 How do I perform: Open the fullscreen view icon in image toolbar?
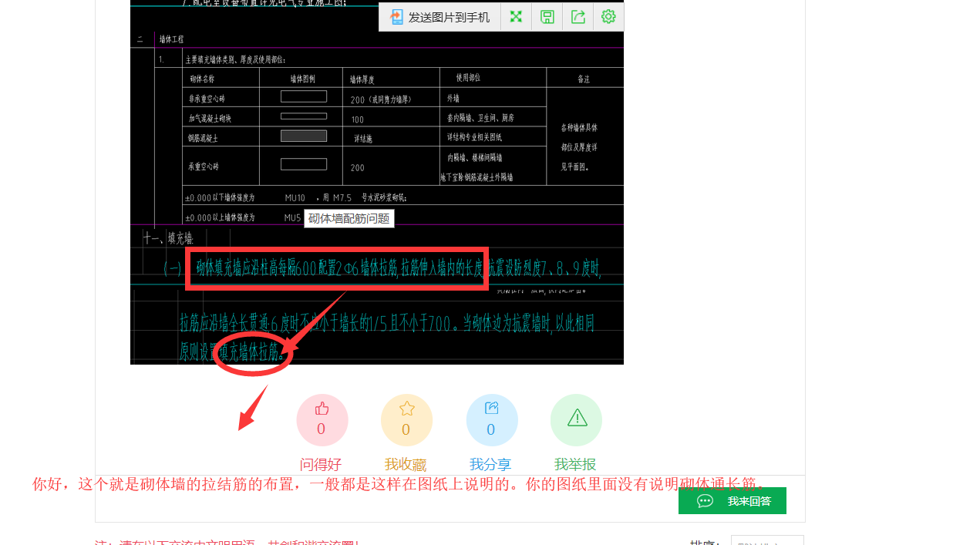517,17
